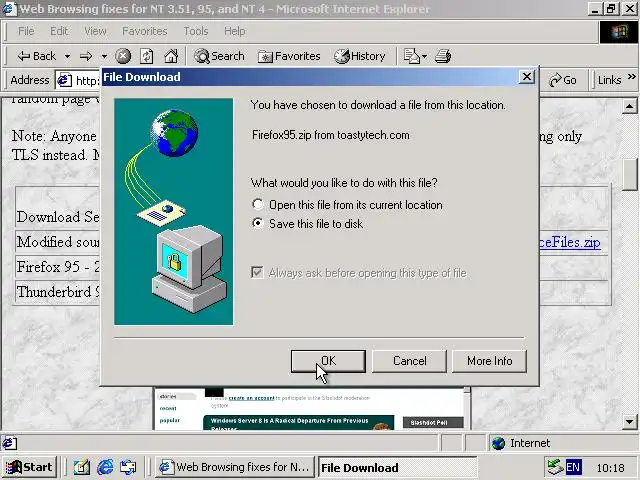Image resolution: width=640 pixels, height=480 pixels.
Task: Click scrollbar down arrow of page
Action: (629, 422)
